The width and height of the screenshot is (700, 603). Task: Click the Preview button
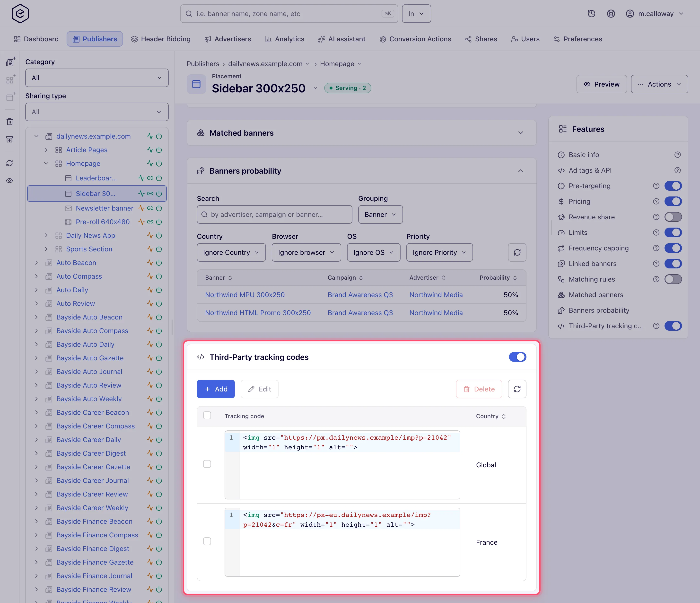[602, 84]
